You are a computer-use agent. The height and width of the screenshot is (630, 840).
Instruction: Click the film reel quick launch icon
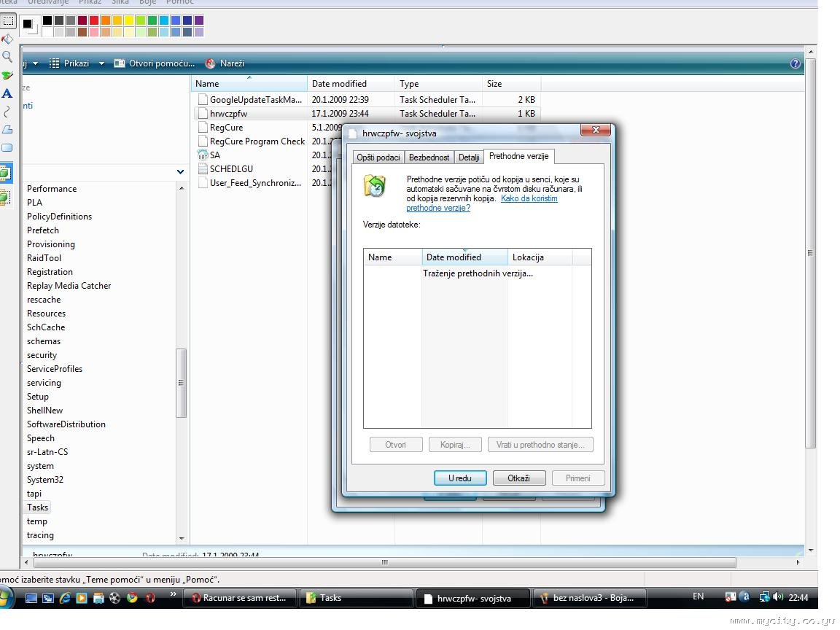[x=115, y=598]
